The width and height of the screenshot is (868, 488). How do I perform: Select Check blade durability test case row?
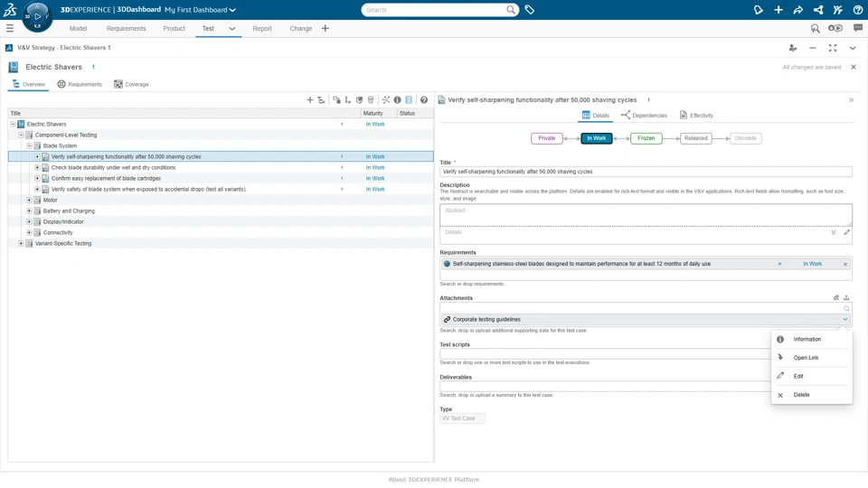tap(221, 168)
